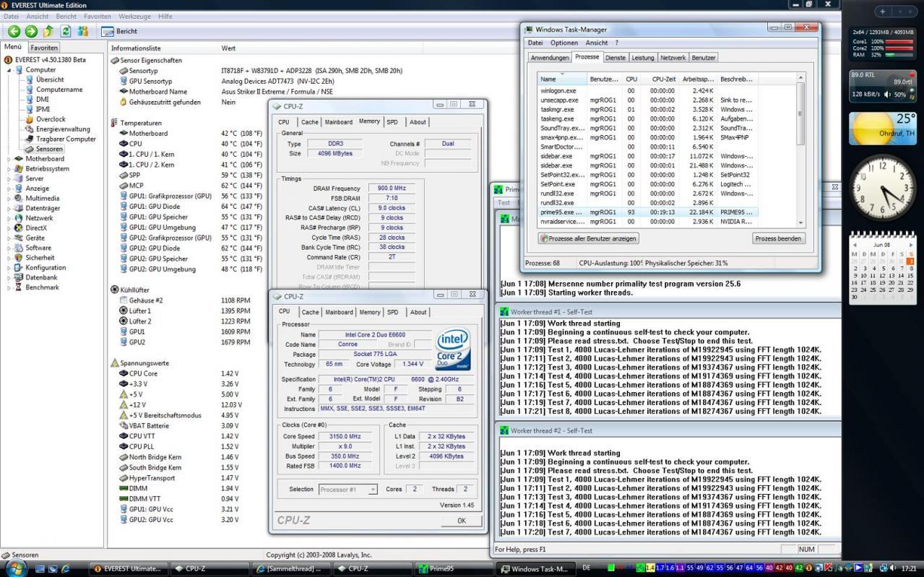Screen dimensions: 924x577
Task: Click the weather gadget showing 25°
Action: [x=883, y=127]
